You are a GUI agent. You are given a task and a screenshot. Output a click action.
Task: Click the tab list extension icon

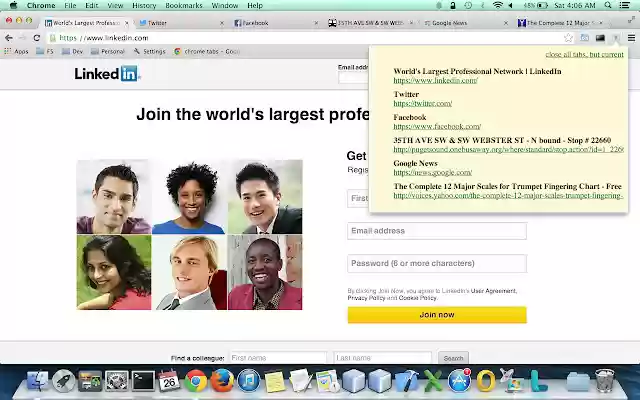pos(616,38)
